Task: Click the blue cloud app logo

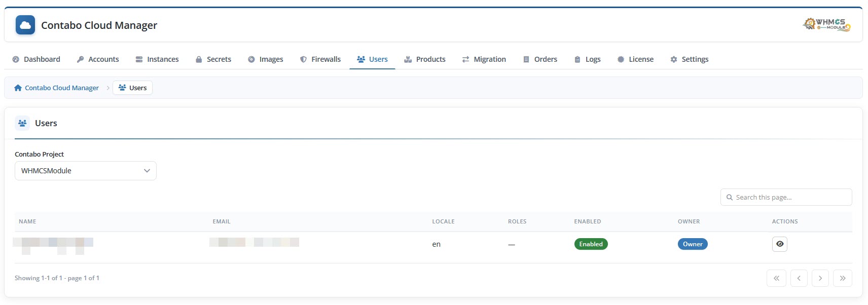Action: tap(25, 25)
